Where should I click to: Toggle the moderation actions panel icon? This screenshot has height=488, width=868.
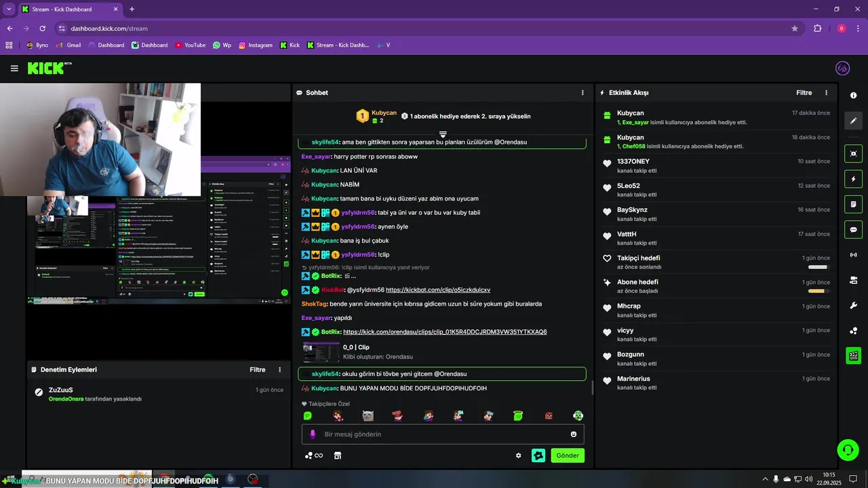click(x=854, y=204)
